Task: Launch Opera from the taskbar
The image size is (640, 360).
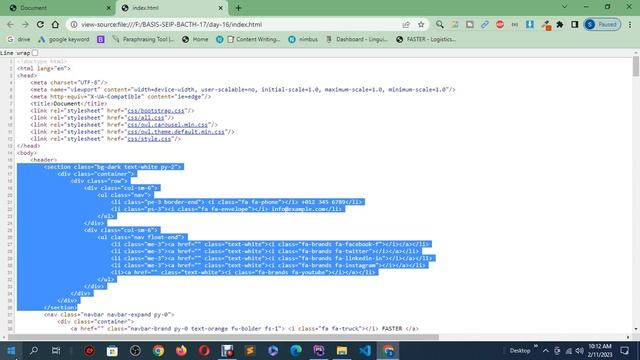Action: pos(204,351)
